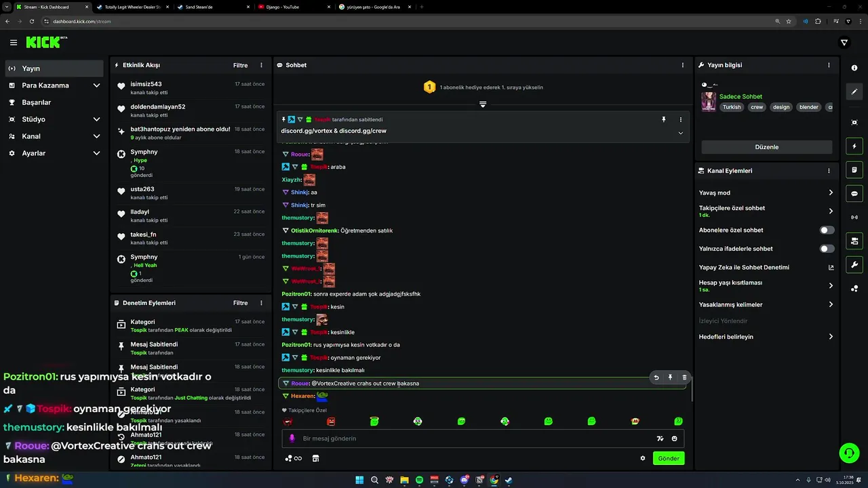The image size is (868, 488).
Task: Open Yavaş mod options arrow
Action: (830, 192)
